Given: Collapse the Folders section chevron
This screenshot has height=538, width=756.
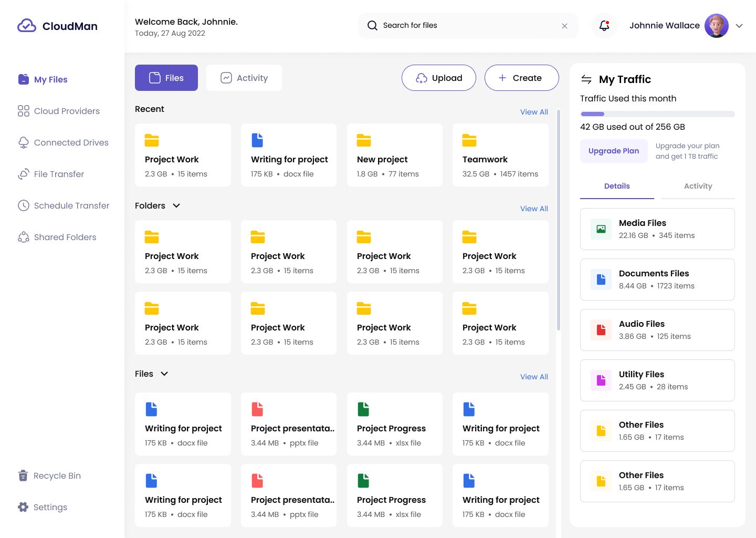Looking at the screenshot, I should pyautogui.click(x=176, y=205).
